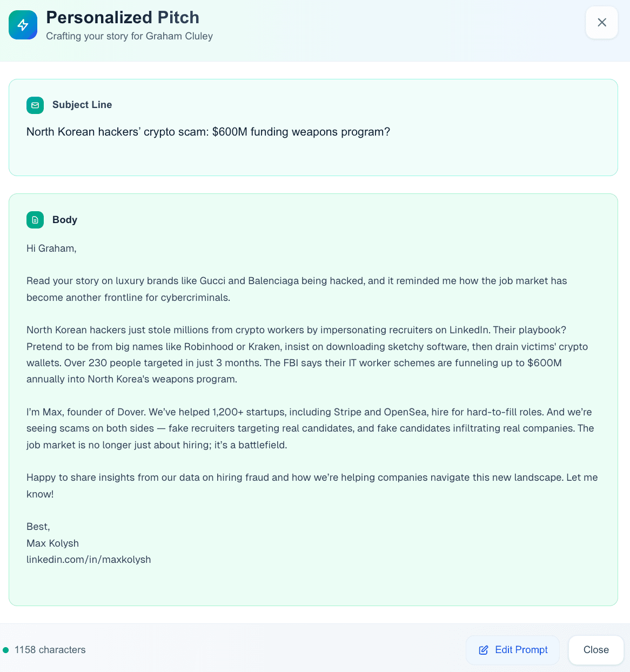This screenshot has width=630, height=672.
Task: Click the paragraph mentioning Robinhood or Kraken
Action: (x=307, y=354)
